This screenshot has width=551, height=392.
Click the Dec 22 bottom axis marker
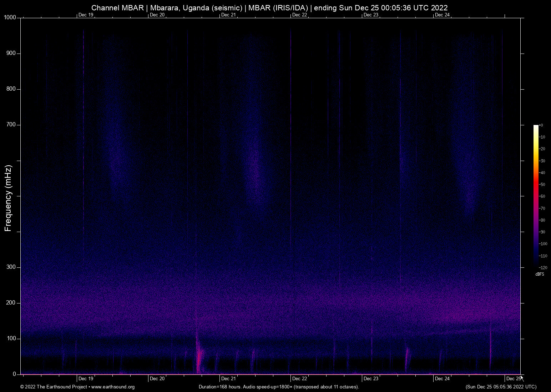(x=299, y=378)
